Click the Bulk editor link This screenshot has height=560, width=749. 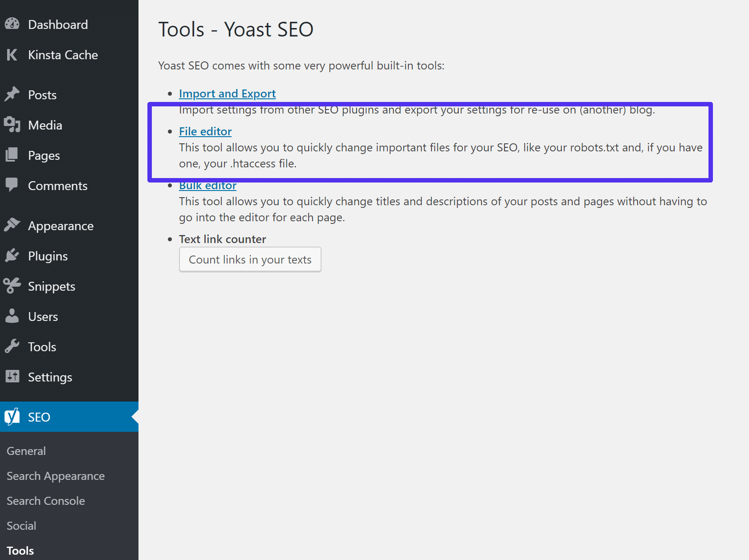click(x=208, y=185)
